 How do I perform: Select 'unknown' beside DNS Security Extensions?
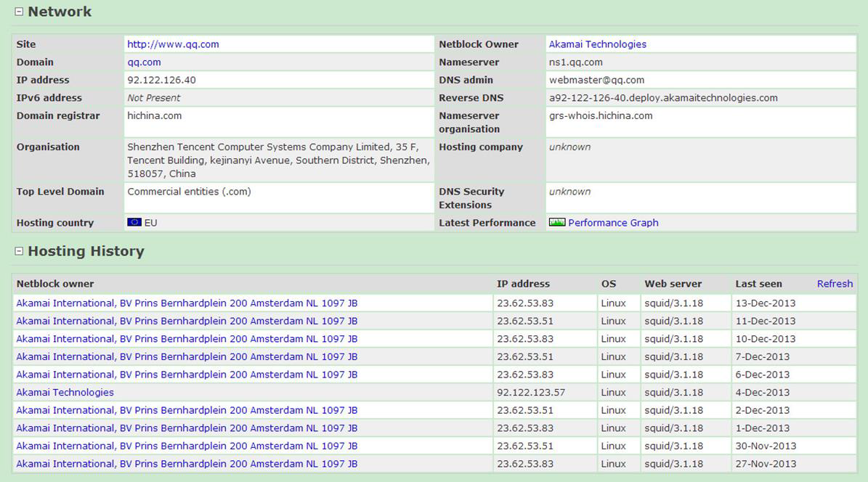[569, 192]
